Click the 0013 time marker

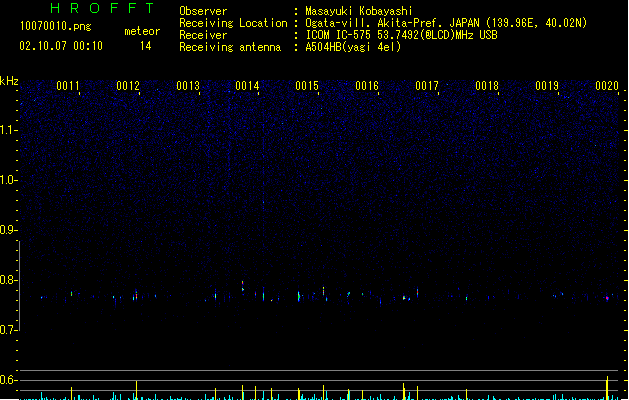pyautogui.click(x=188, y=86)
